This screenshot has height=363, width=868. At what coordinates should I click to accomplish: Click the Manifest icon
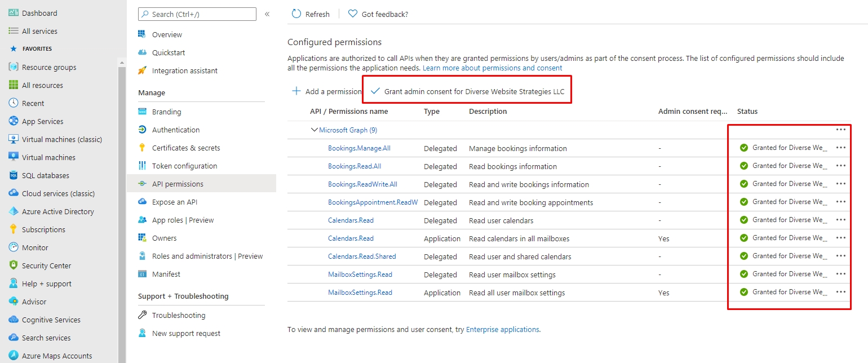[142, 274]
